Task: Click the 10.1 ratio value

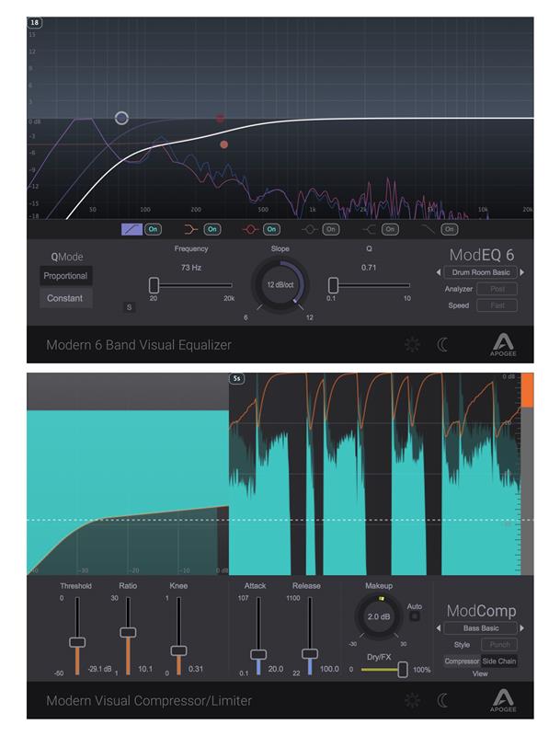Action: [x=145, y=669]
